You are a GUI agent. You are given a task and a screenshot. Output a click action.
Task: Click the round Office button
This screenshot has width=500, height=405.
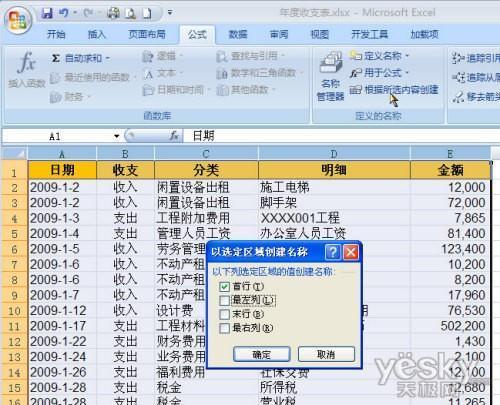click(x=18, y=19)
